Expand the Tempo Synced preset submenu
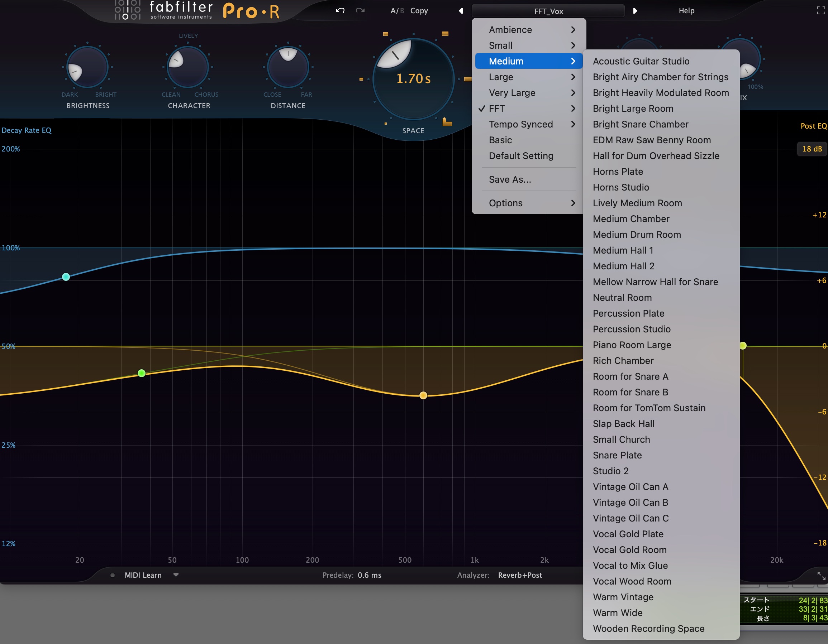 pyautogui.click(x=529, y=124)
